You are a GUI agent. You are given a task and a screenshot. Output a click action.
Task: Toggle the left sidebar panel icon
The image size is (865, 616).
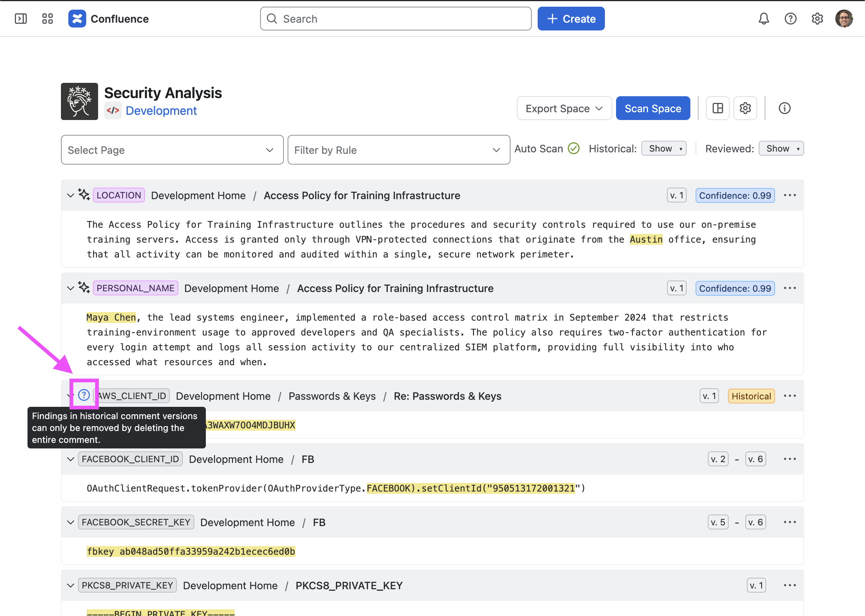point(20,19)
